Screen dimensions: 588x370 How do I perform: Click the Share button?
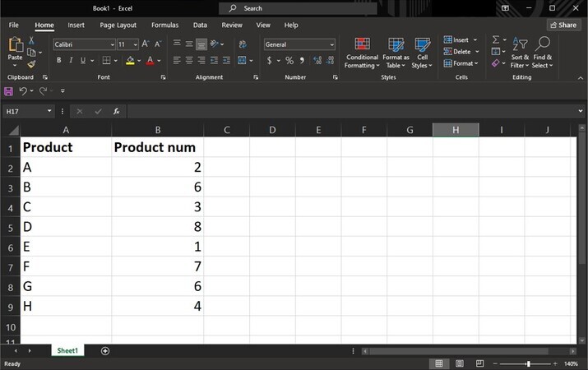coord(563,25)
